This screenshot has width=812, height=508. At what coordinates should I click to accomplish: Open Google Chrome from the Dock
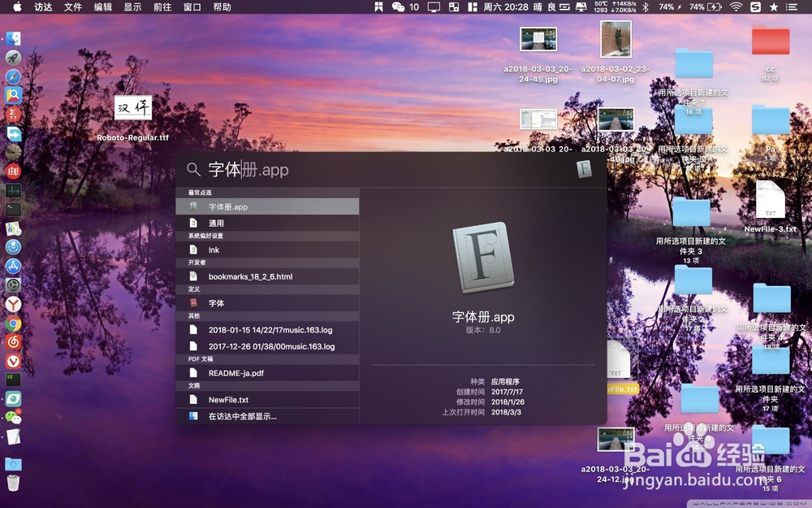(14, 323)
